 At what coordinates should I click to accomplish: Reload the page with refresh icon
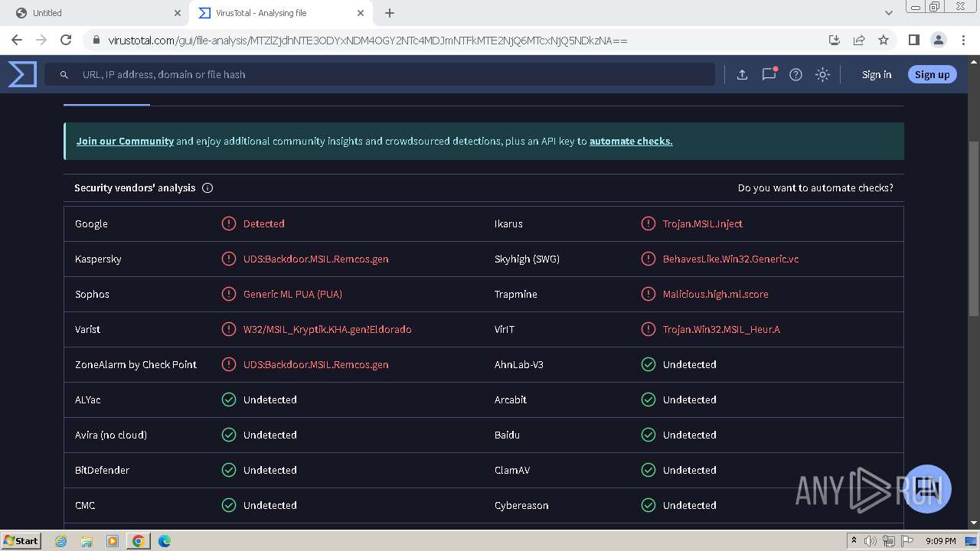[x=66, y=40]
